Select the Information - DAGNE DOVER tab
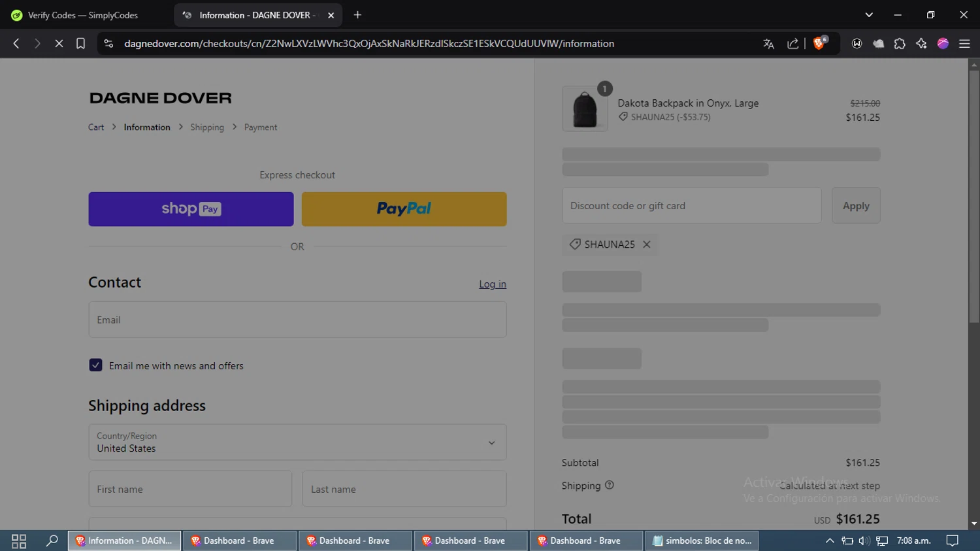980x551 pixels. tap(259, 15)
